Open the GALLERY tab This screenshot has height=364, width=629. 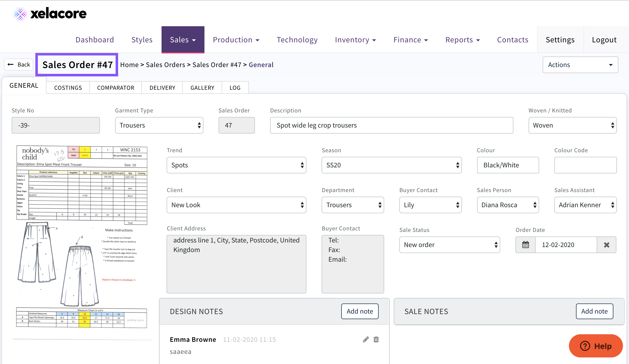coord(202,88)
